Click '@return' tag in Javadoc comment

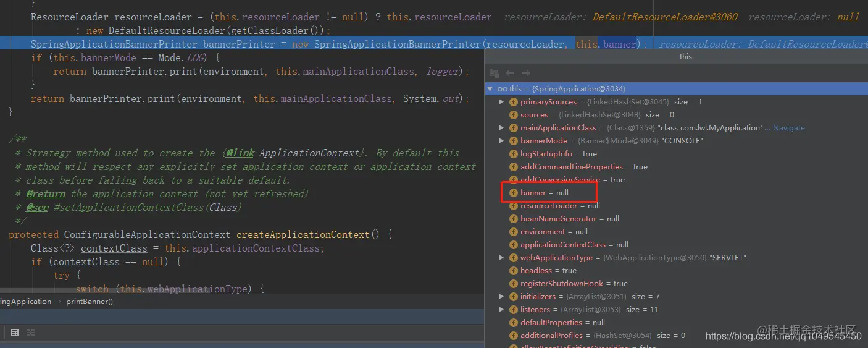[46, 194]
